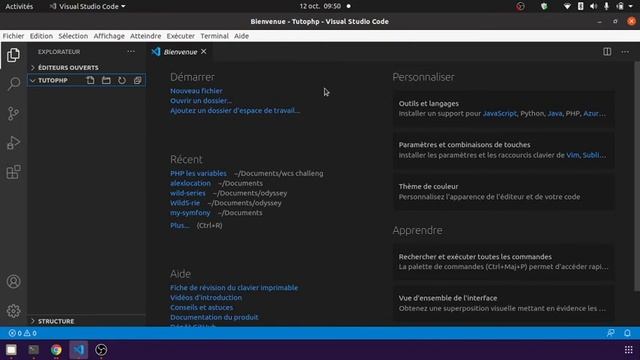Open editor more actions ellipsis

tap(625, 52)
